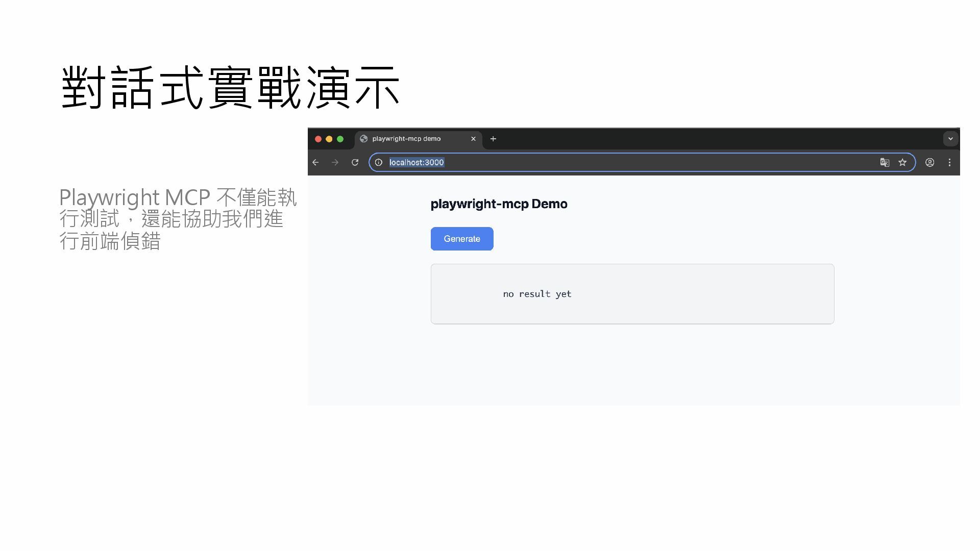Open the Chrome profile icon
The width and height of the screenshot is (980, 551).
(x=929, y=162)
